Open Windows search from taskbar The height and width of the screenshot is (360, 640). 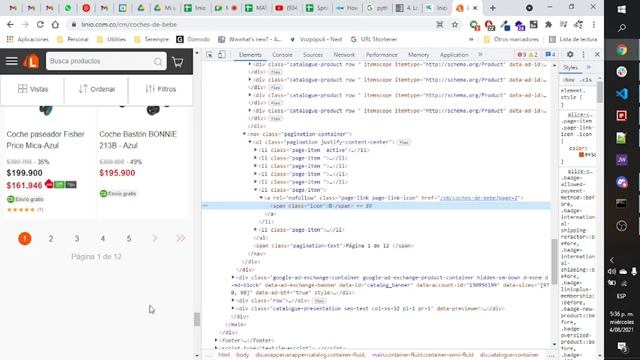coord(622,28)
